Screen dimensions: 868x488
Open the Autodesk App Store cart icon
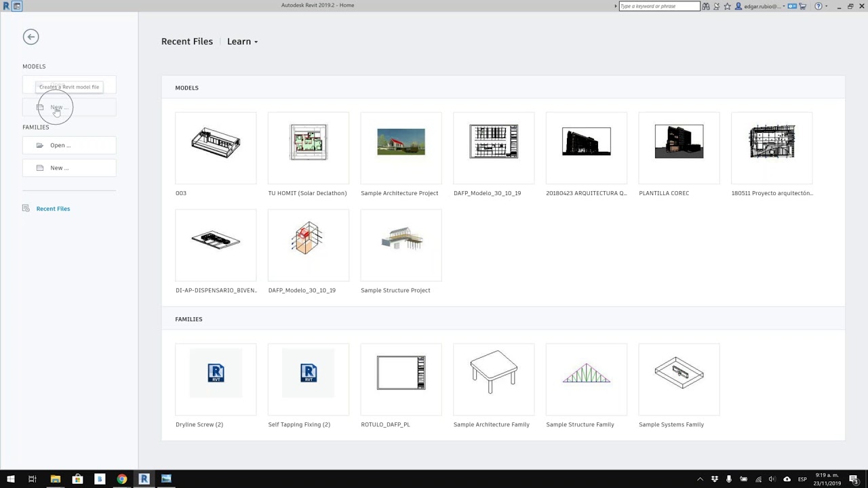(803, 6)
